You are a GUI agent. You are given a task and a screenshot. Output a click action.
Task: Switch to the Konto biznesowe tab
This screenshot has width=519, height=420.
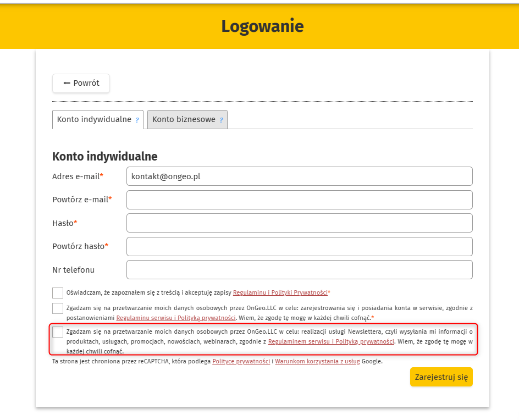tap(184, 119)
